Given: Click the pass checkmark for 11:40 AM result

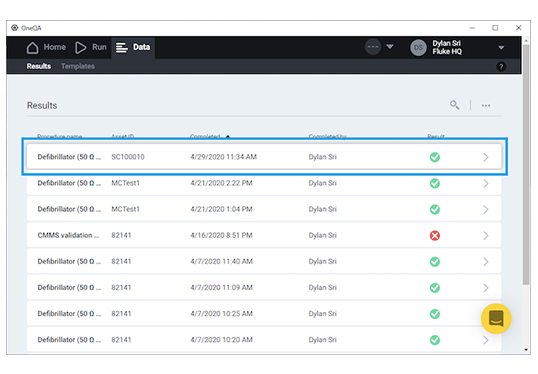Looking at the screenshot, I should click(435, 262).
